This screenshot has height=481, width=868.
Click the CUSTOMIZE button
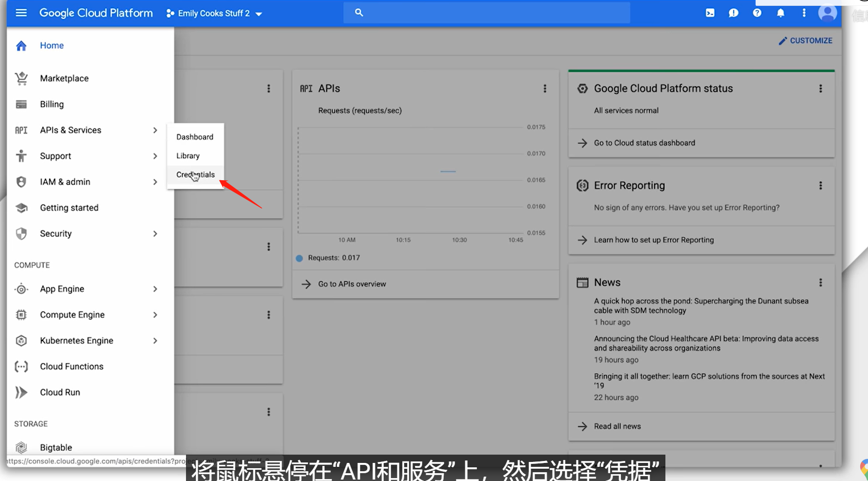click(806, 41)
